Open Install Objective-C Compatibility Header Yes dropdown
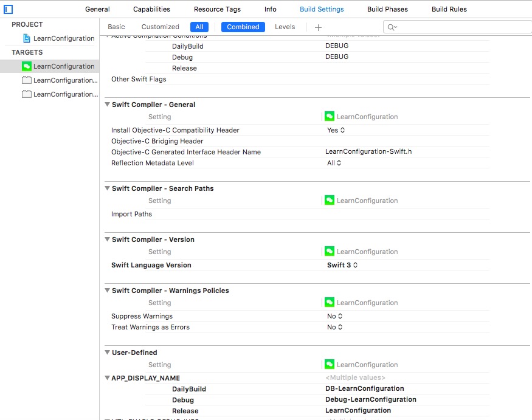 click(336, 130)
